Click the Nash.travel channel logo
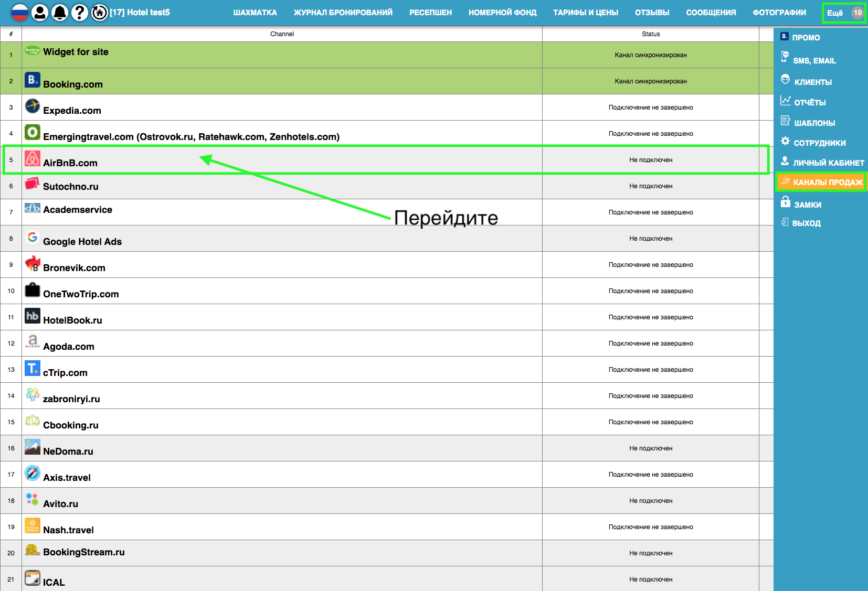This screenshot has width=868, height=591. 33,525
